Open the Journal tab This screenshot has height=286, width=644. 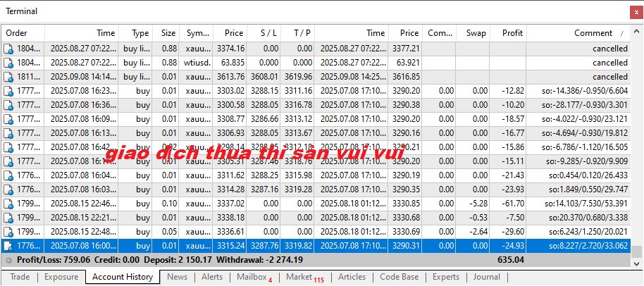point(487,277)
